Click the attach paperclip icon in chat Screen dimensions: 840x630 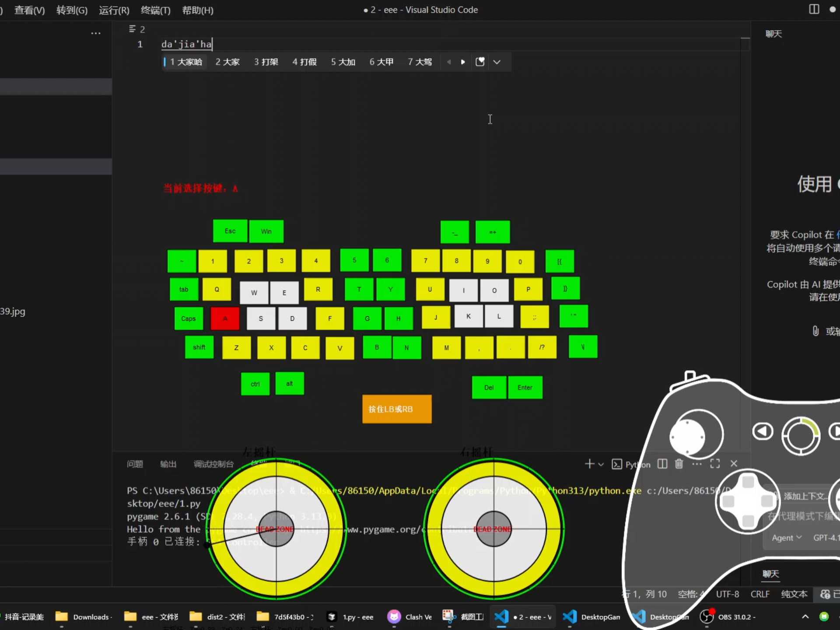click(815, 331)
